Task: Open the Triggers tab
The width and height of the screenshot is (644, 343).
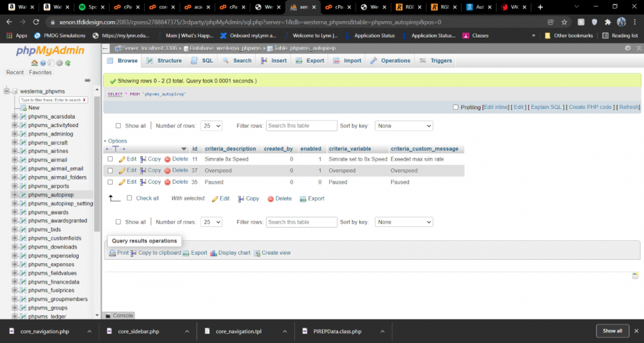Action: tap(436, 61)
